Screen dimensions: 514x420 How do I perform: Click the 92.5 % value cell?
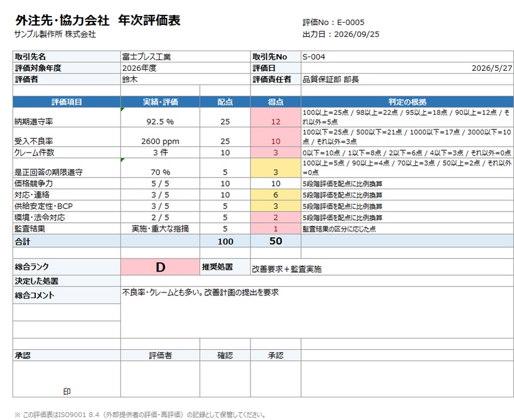160,117
